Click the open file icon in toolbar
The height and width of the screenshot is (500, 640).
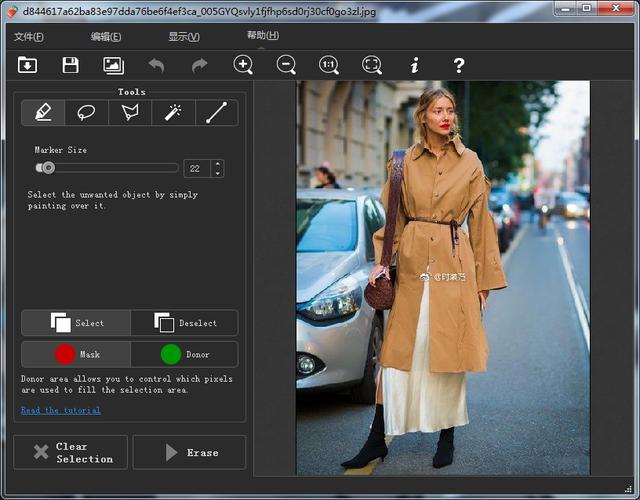pos(27,65)
